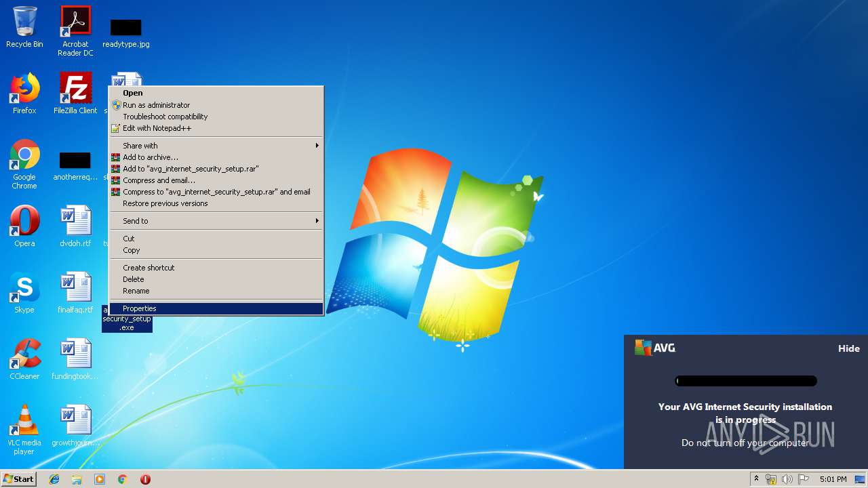Select Copy in the context menu
Viewport: 868px width, 488px height.
pos(216,250)
